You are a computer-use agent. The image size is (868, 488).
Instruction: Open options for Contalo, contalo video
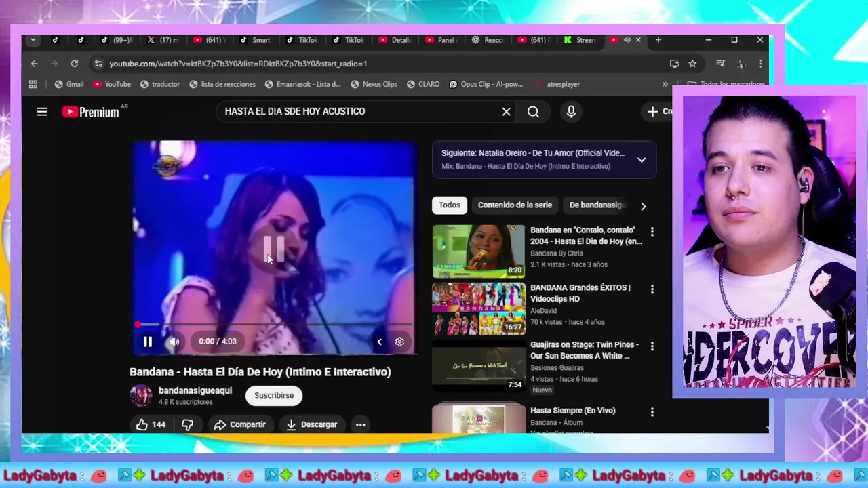coord(652,232)
